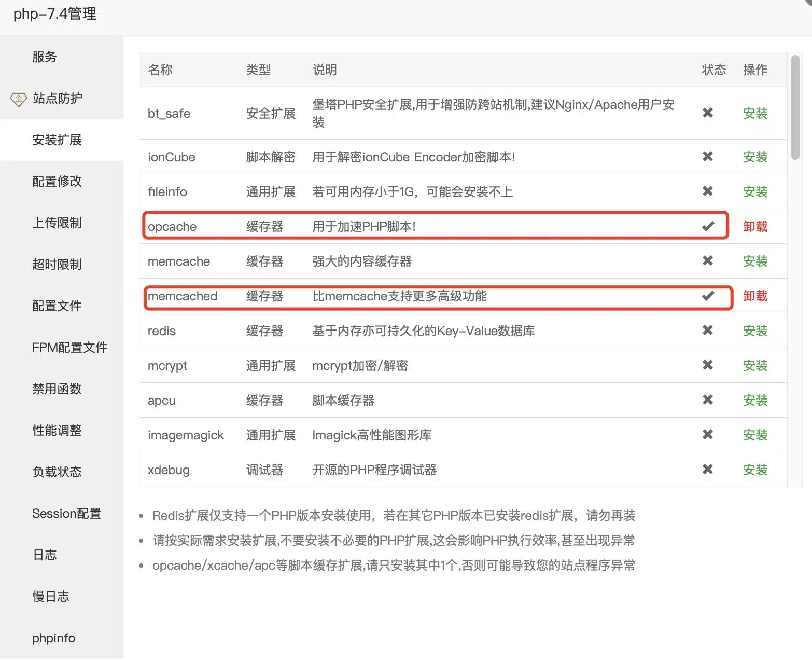Click the bt_safe name cell
The image size is (812, 661).
coord(169,114)
